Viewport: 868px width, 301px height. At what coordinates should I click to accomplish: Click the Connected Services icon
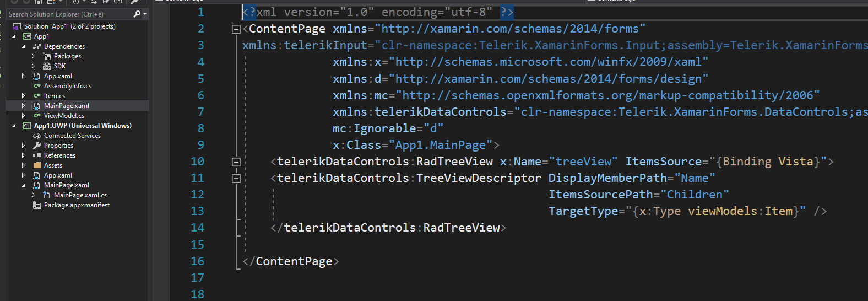[x=37, y=136]
